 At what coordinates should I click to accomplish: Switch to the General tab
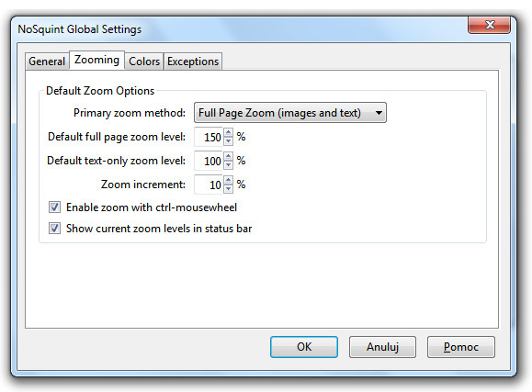tap(47, 62)
